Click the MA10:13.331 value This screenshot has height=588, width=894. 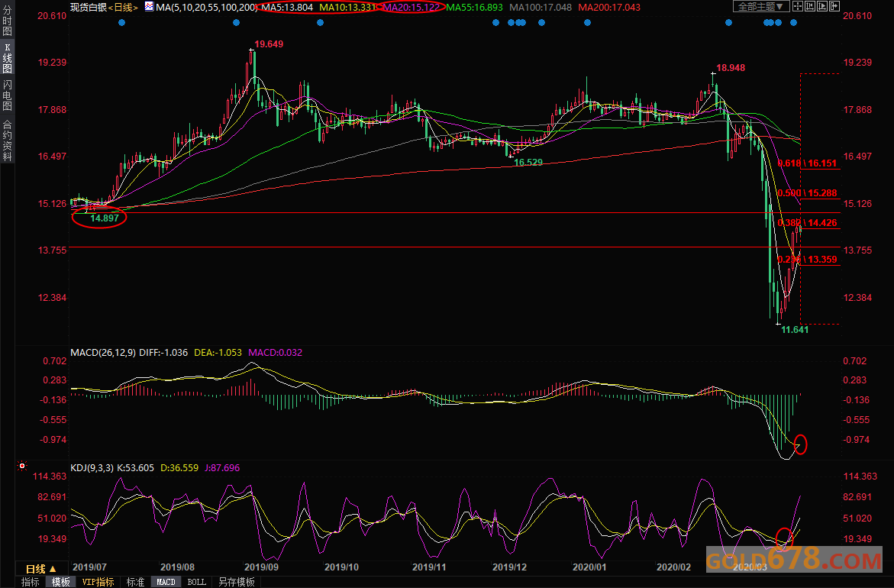point(347,8)
